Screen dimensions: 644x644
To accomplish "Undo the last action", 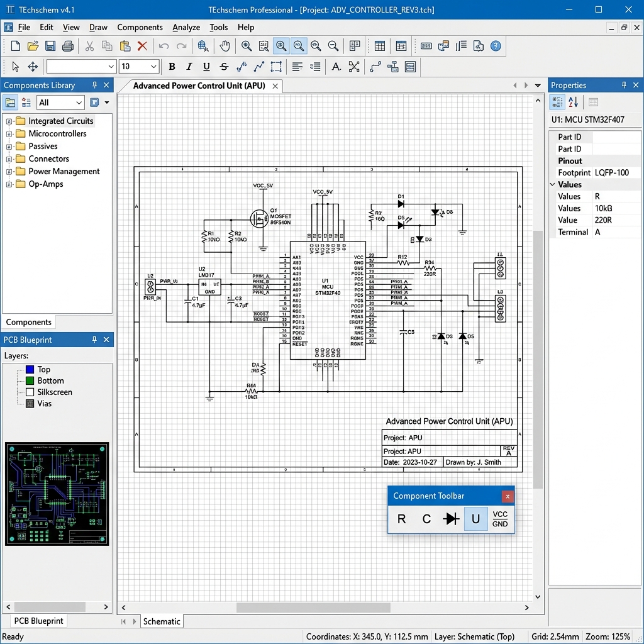I will [164, 46].
